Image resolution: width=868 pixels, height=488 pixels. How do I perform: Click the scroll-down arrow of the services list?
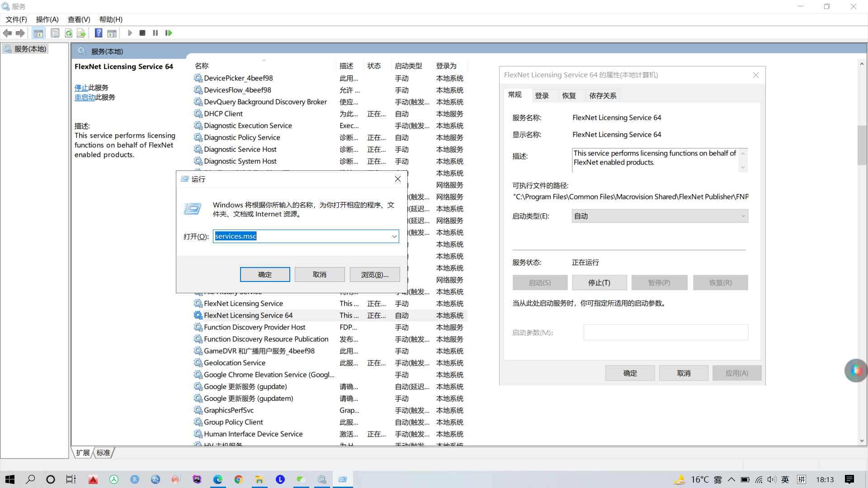coord(862,441)
